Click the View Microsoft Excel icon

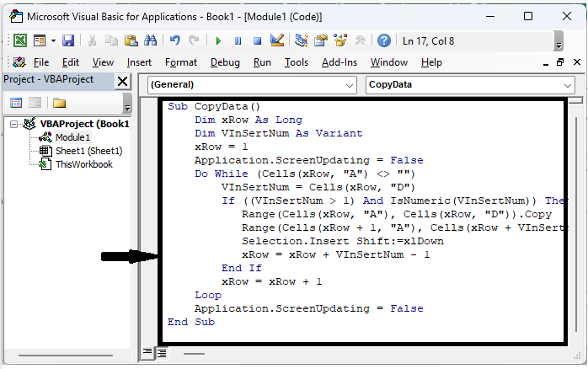[x=20, y=40]
